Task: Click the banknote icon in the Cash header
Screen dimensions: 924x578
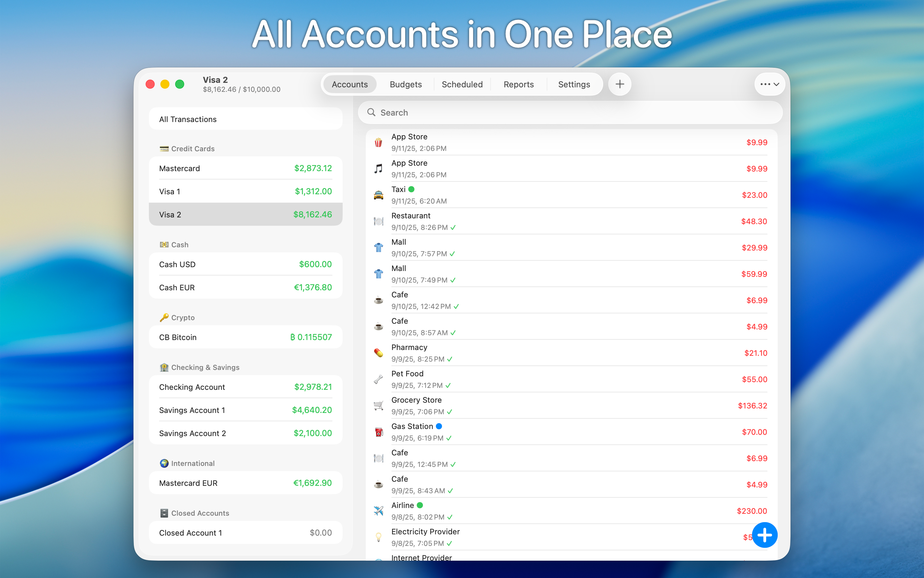Action: coord(164,245)
